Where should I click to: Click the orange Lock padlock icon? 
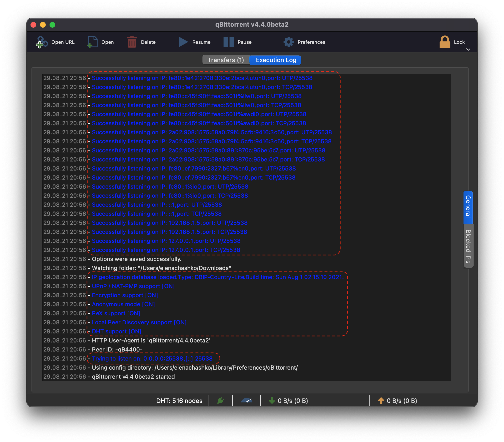(x=445, y=42)
